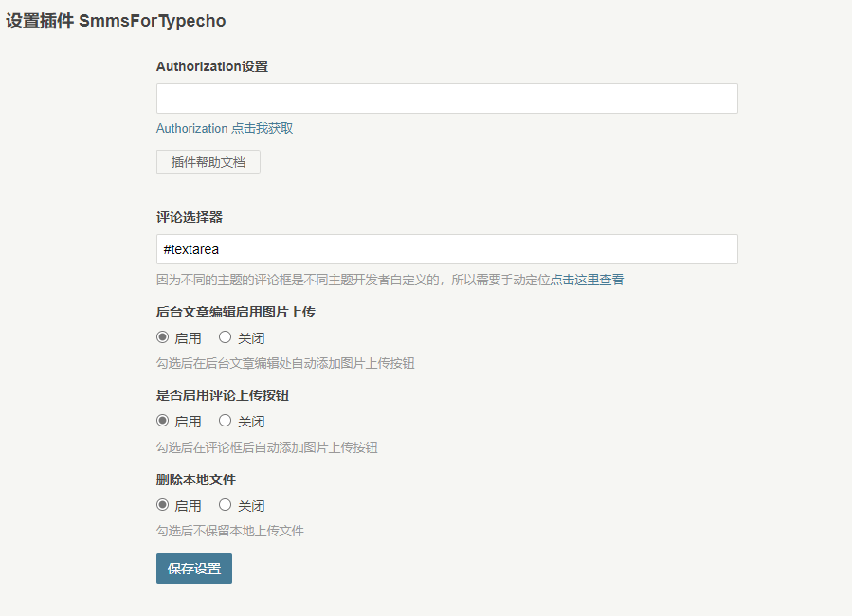Click the 是否启用评论上传按钮 label
Image resolution: width=852 pixels, height=616 pixels.
coord(223,395)
